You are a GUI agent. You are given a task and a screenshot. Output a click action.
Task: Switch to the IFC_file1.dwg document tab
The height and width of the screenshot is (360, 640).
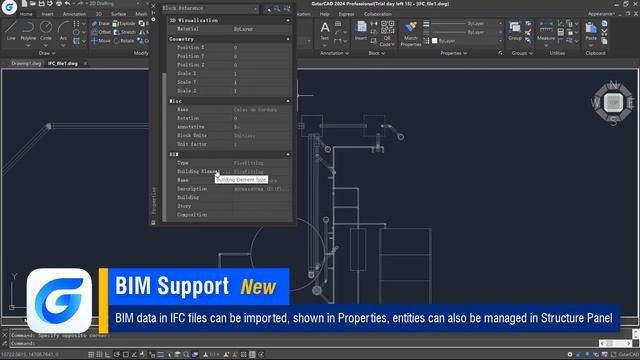[62, 64]
